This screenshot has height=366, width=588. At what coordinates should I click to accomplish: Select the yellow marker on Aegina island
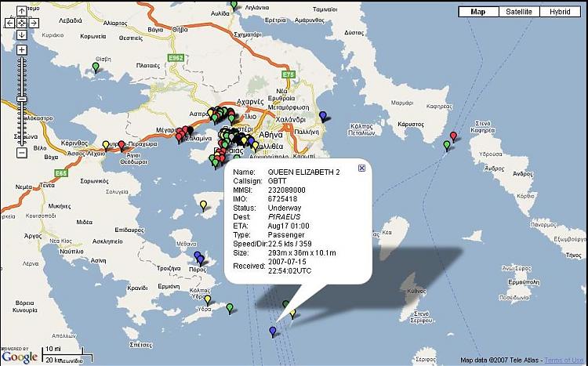pyautogui.click(x=203, y=205)
